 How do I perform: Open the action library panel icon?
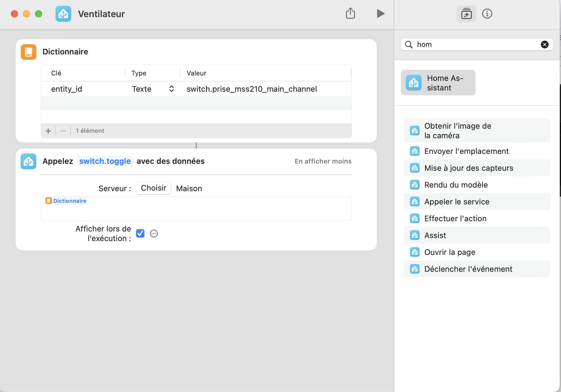point(466,14)
